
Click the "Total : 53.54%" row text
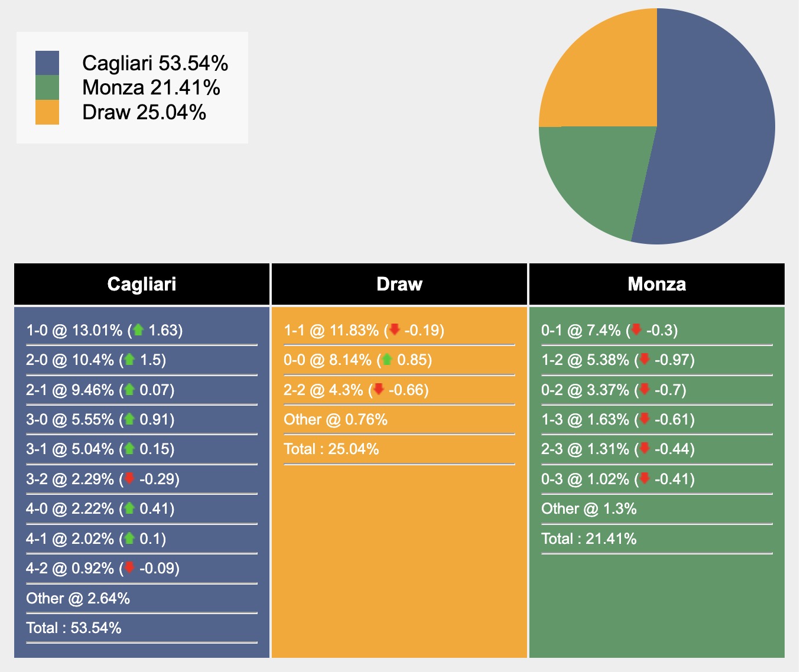click(74, 628)
